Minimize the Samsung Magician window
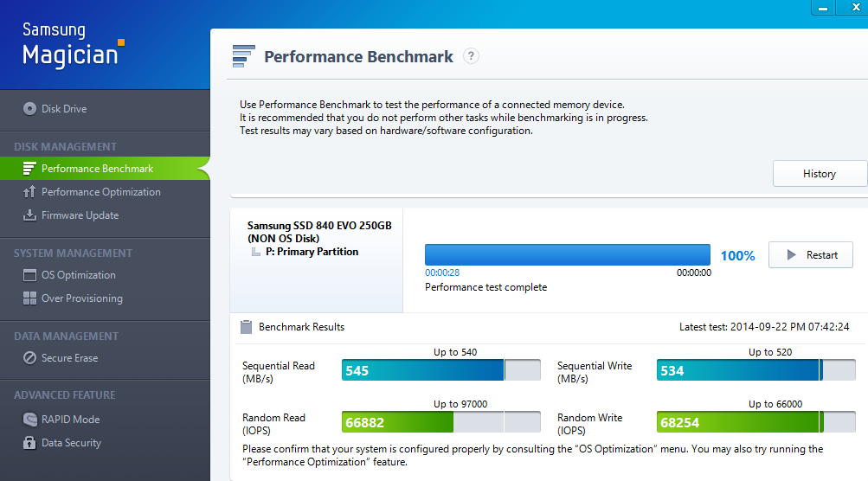This screenshot has width=868, height=481. pyautogui.click(x=823, y=7)
